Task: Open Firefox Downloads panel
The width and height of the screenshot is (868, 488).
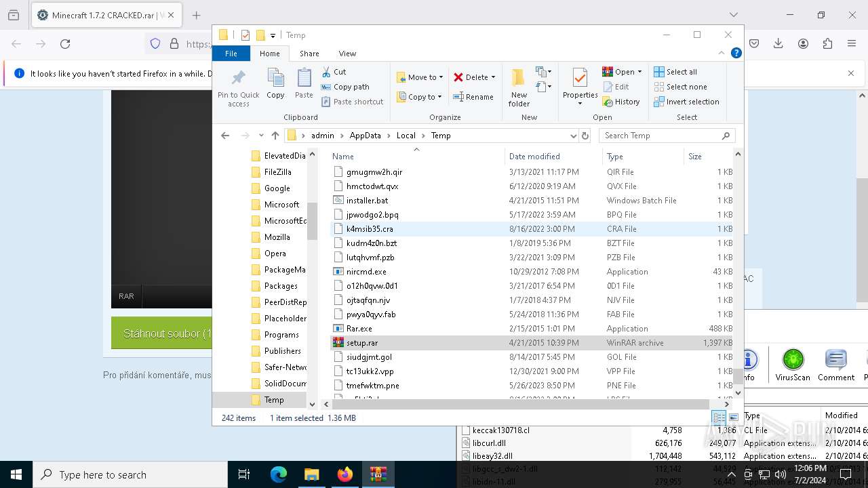Action: pos(778,43)
